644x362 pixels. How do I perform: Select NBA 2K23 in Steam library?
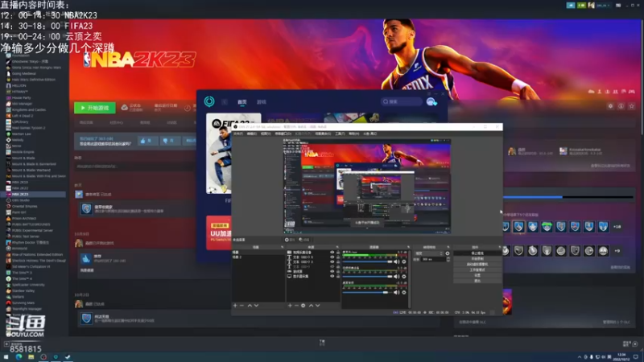tap(33, 194)
